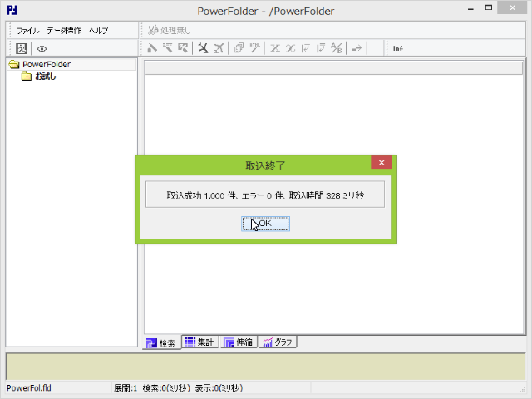Click the inf toolbar button
This screenshot has height=399, width=532.
[x=397, y=48]
